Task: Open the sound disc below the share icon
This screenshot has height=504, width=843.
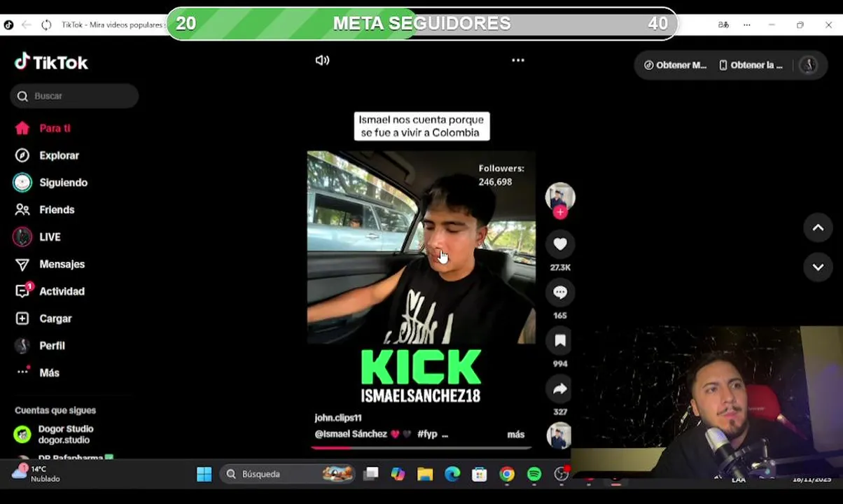Action: coord(559,437)
